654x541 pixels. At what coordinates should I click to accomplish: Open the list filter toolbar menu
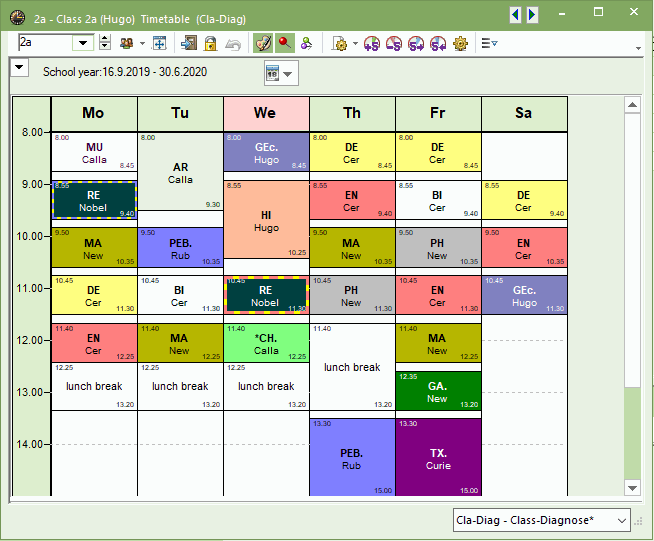coord(489,43)
